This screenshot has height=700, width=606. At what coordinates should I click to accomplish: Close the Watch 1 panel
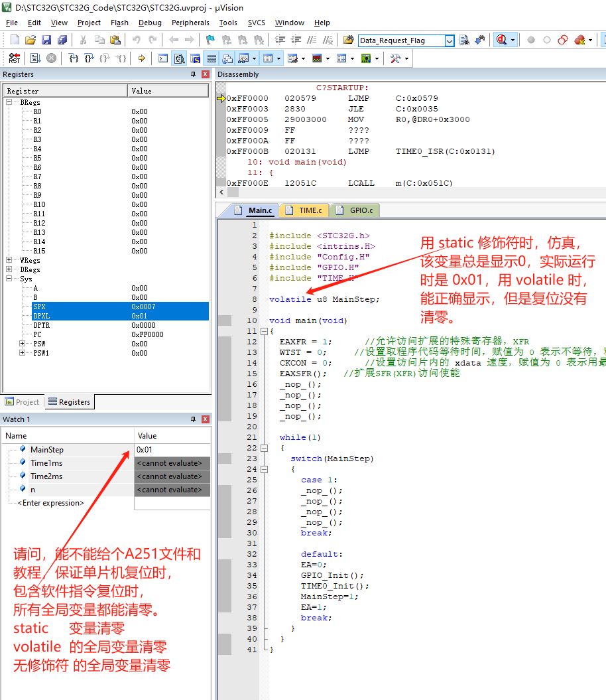(x=206, y=419)
